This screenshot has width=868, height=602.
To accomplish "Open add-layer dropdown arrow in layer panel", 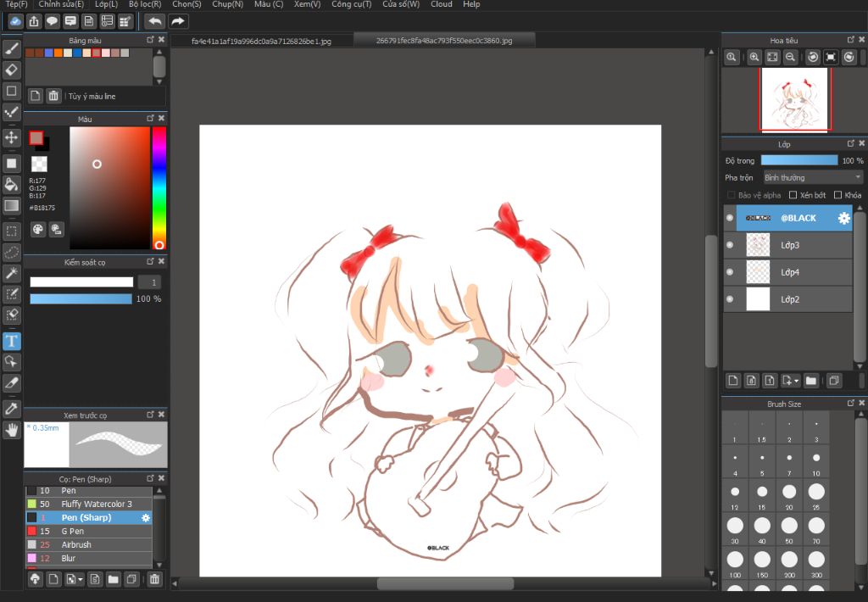I will click(796, 381).
